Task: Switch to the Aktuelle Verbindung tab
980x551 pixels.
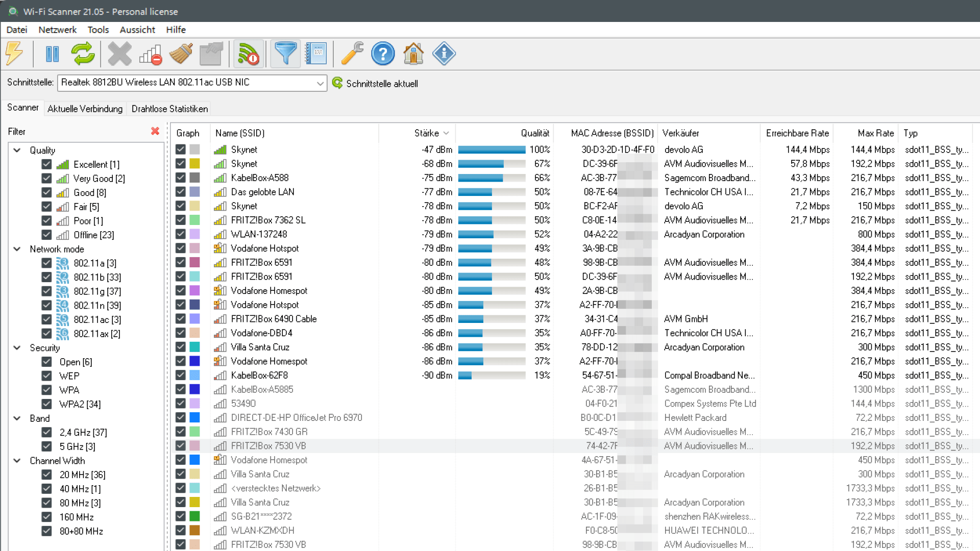Action: click(x=85, y=109)
